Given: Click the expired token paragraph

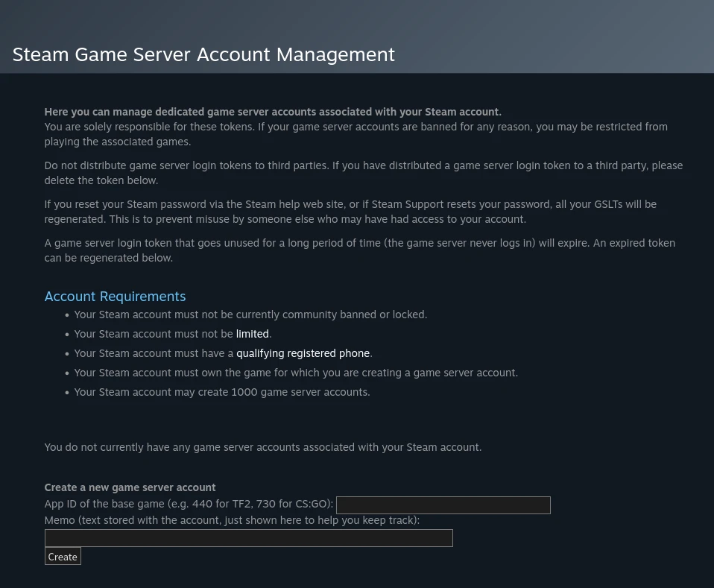Looking at the screenshot, I should pos(360,250).
